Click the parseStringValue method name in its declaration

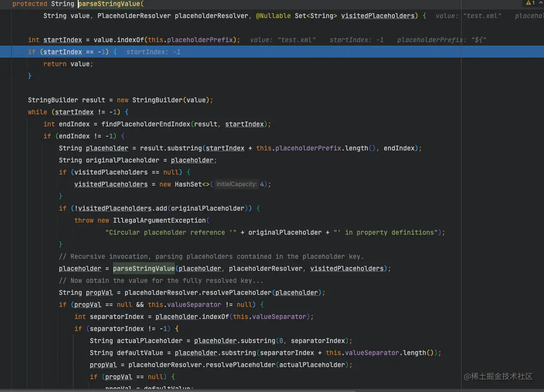(109, 3)
